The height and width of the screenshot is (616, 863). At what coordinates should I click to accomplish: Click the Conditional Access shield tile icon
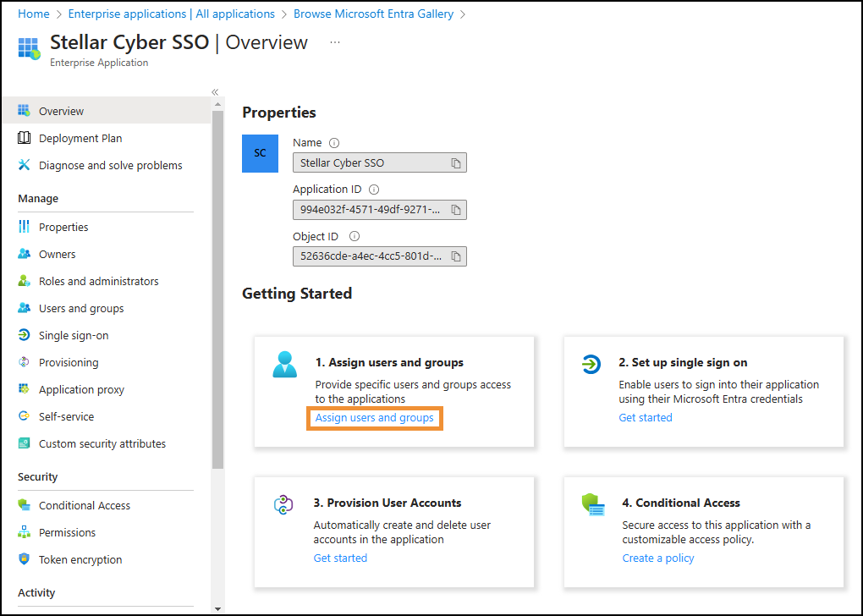point(594,505)
